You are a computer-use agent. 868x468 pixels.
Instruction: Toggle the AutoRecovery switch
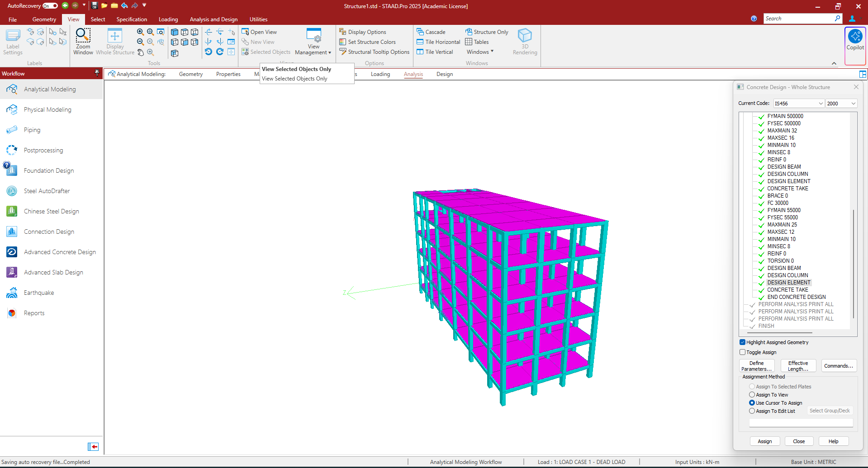50,6
